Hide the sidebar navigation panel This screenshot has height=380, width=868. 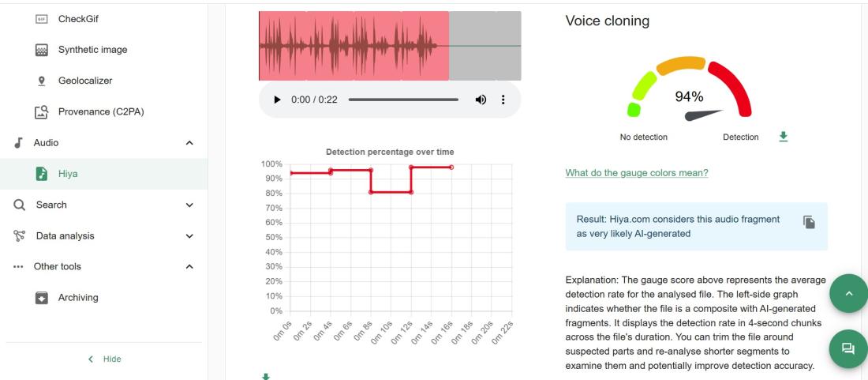click(x=105, y=359)
